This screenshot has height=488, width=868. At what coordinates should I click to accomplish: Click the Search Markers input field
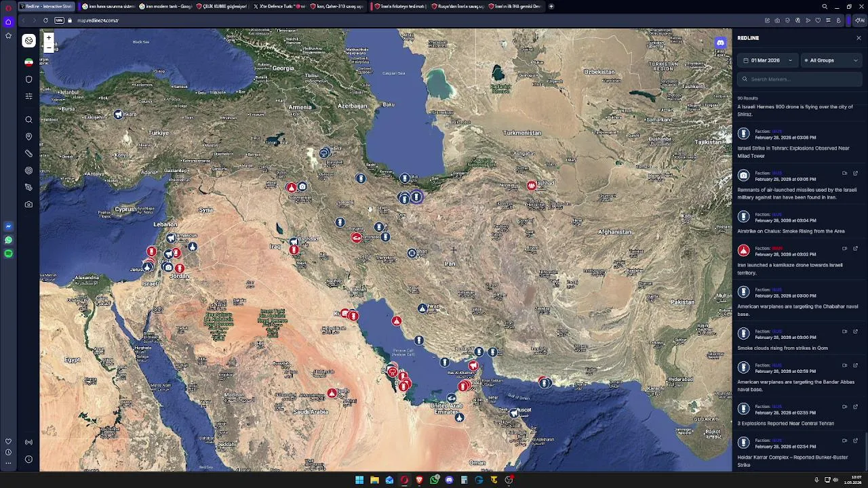800,79
